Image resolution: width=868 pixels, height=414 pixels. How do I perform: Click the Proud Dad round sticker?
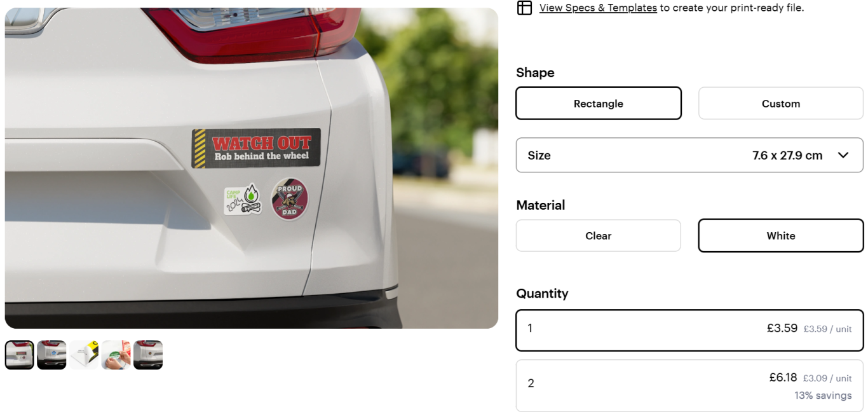290,199
